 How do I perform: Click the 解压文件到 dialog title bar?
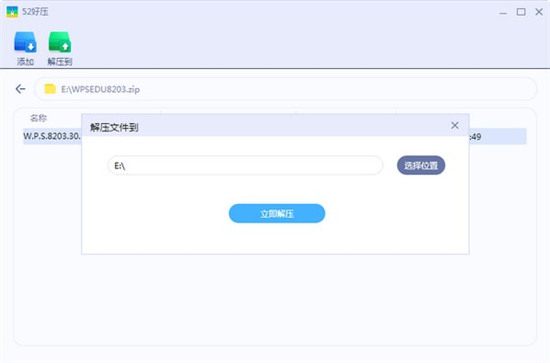tap(275, 125)
